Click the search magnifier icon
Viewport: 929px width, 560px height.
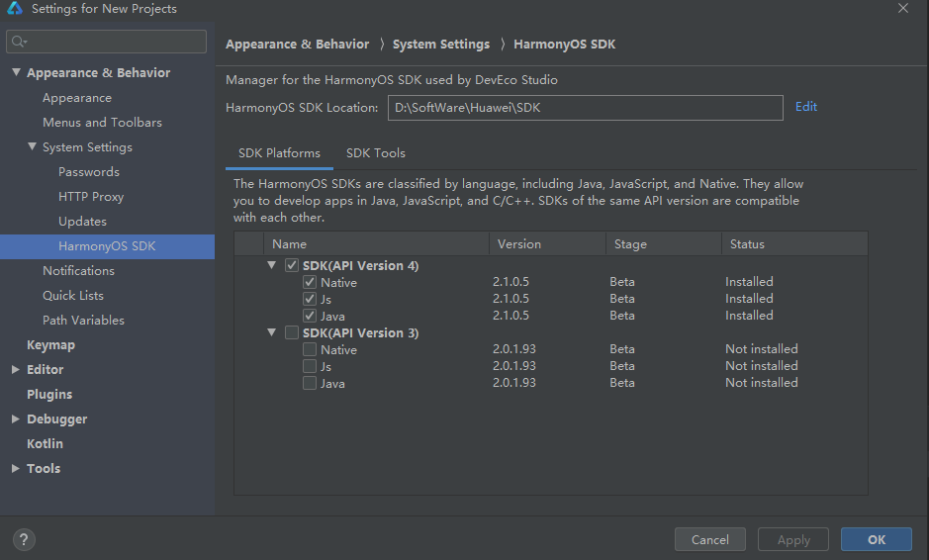[19, 42]
